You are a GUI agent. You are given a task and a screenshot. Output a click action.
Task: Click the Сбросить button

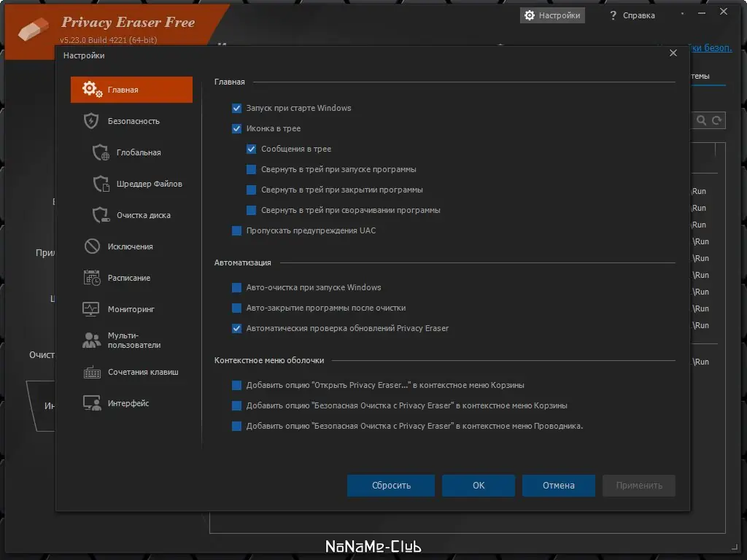tap(391, 485)
